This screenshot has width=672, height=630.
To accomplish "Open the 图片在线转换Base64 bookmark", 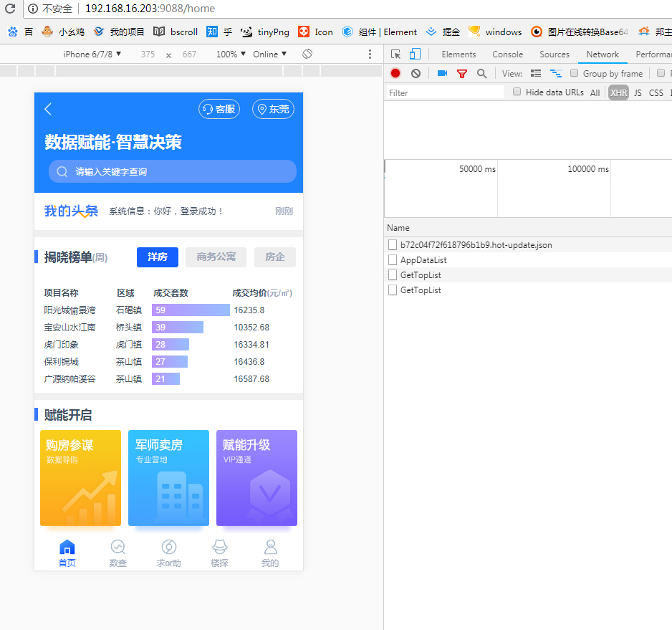I will point(580,32).
